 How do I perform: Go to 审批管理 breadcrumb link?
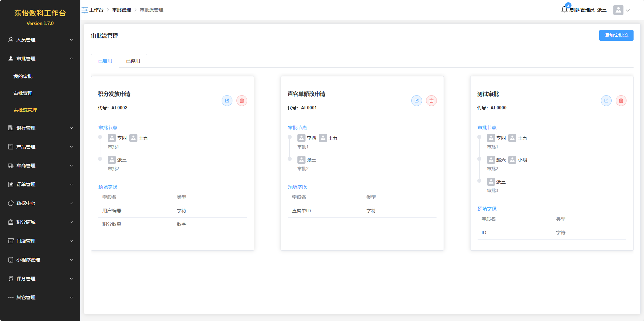(x=122, y=10)
